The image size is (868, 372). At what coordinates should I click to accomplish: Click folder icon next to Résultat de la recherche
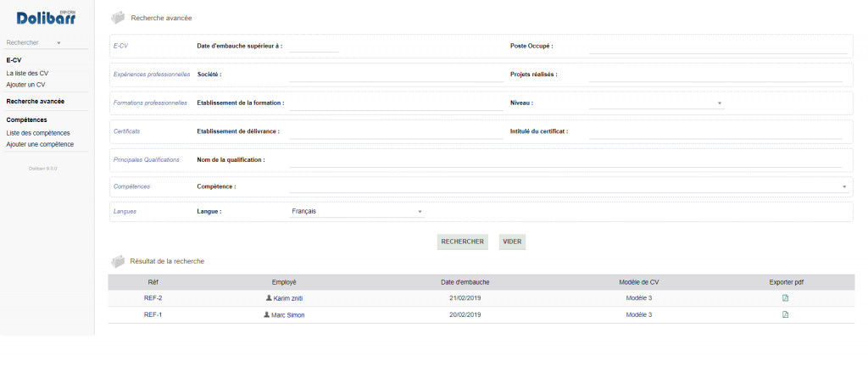coord(118,261)
